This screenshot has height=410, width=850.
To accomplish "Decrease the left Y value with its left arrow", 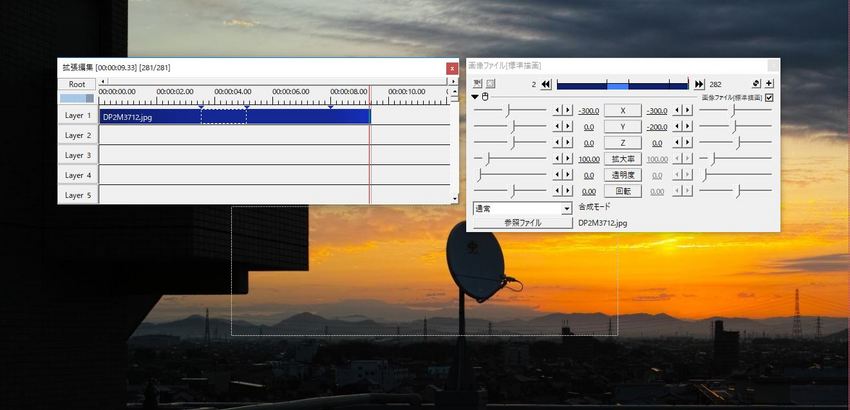I will (x=557, y=126).
